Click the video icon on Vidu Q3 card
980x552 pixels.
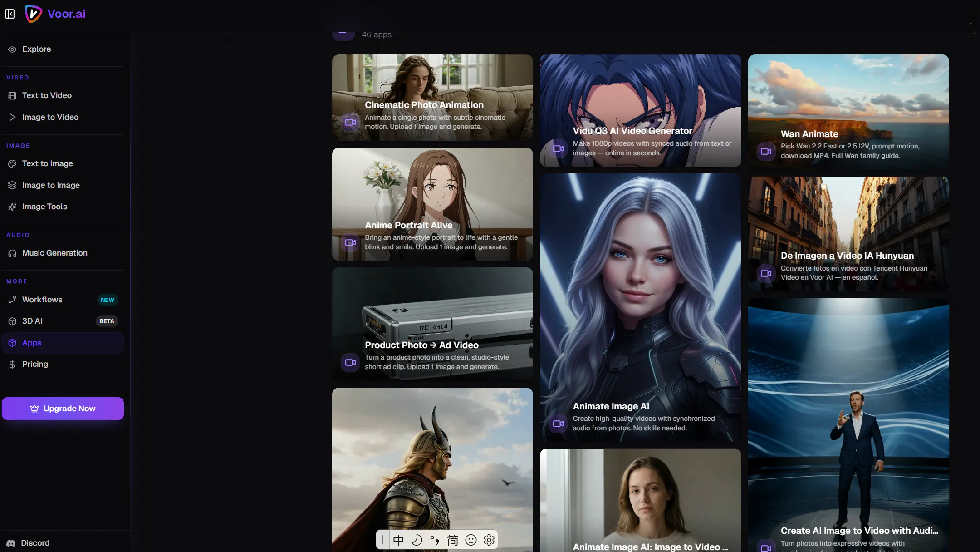coord(558,148)
